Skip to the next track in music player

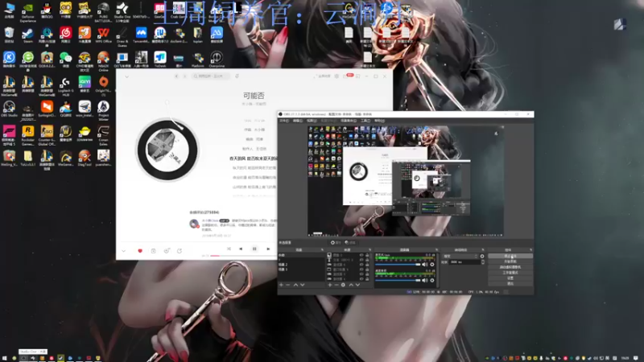pyautogui.click(x=268, y=249)
